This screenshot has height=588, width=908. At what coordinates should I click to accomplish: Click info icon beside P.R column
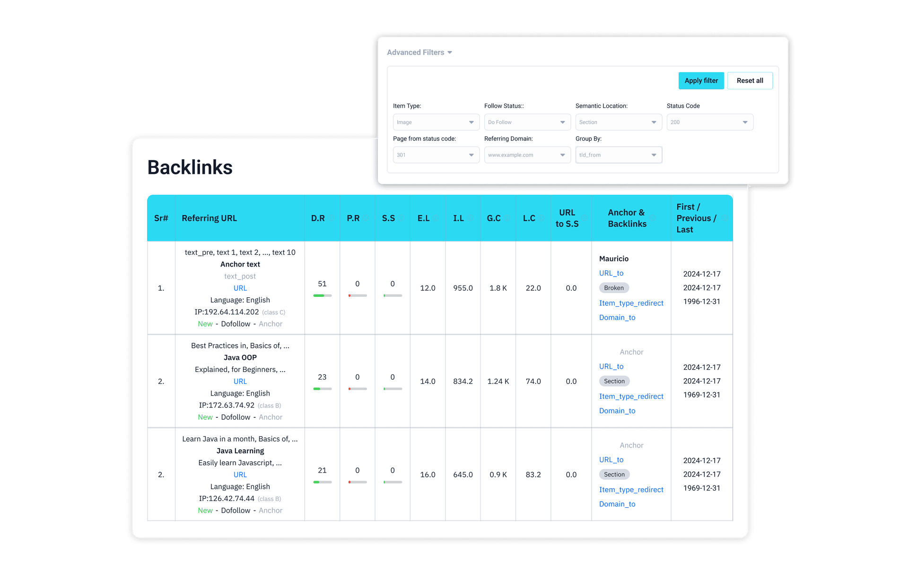[366, 218]
